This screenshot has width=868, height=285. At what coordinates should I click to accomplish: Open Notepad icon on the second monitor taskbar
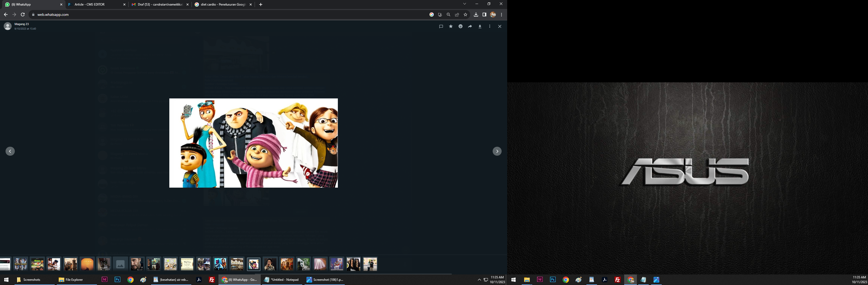pyautogui.click(x=643, y=280)
